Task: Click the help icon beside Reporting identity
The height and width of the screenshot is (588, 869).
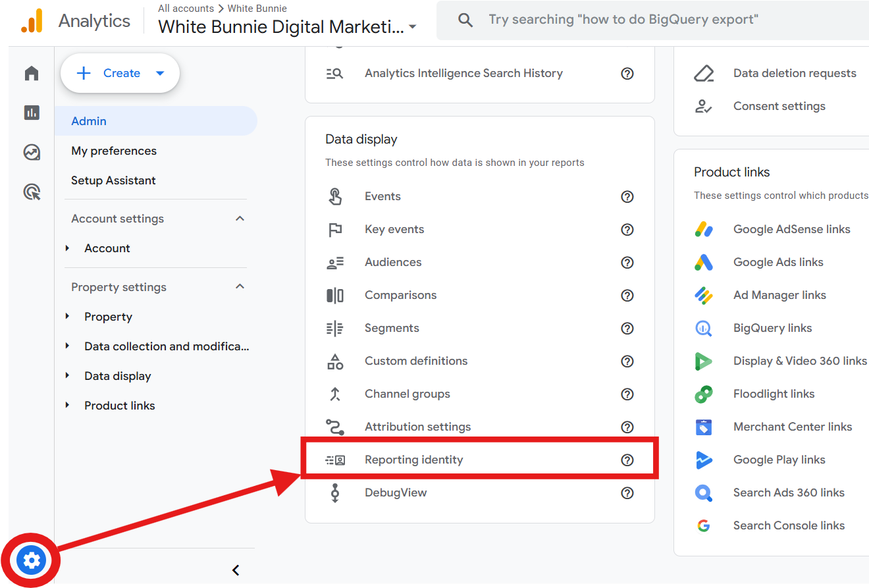Action: (627, 460)
